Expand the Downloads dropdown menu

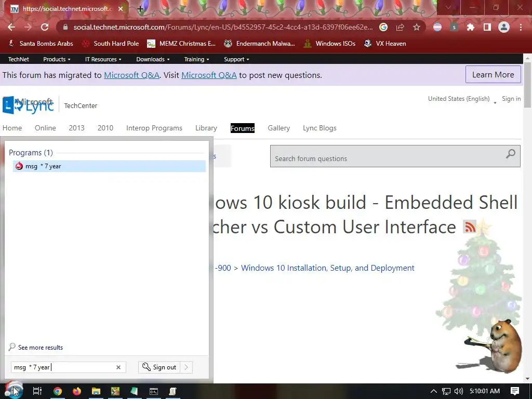153,59
